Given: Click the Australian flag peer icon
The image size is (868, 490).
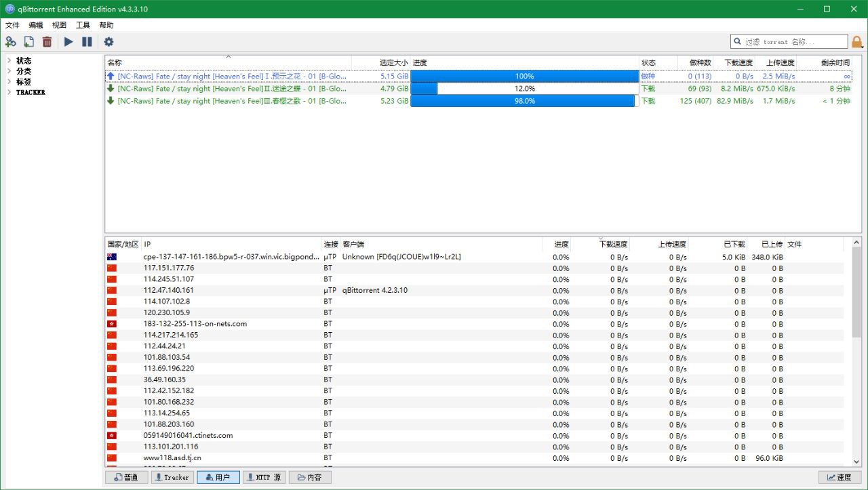Looking at the screenshot, I should [x=112, y=257].
